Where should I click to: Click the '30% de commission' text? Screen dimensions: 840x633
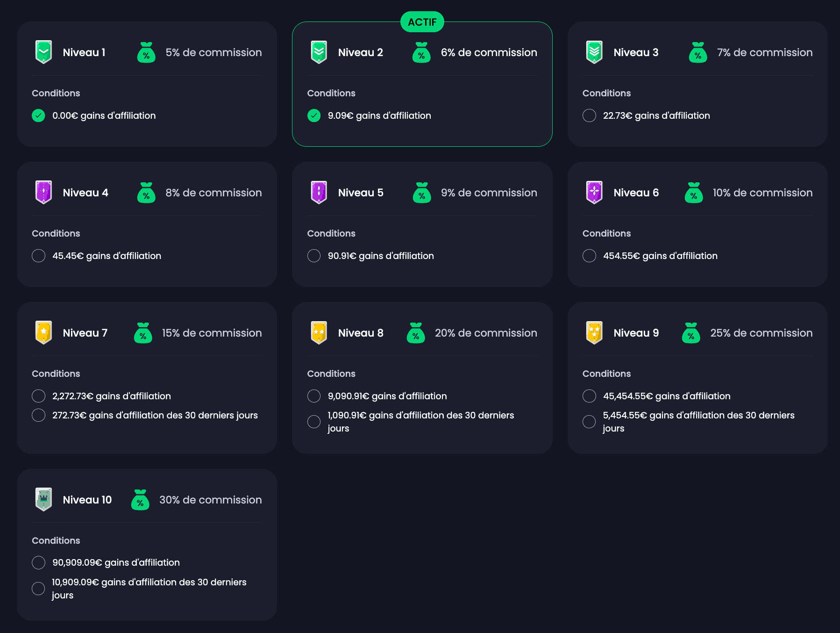point(211,500)
